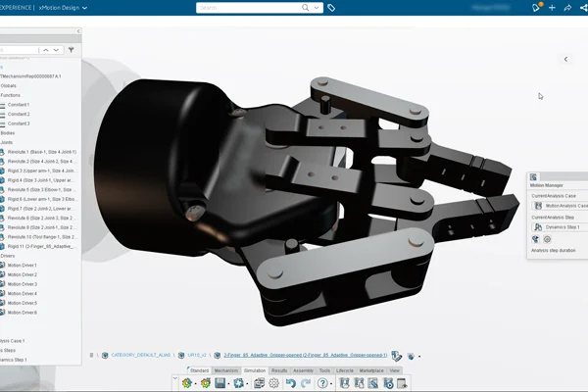Screen dimensions: 588x392
Task: Switch to the Mechanism tab
Action: point(226,370)
